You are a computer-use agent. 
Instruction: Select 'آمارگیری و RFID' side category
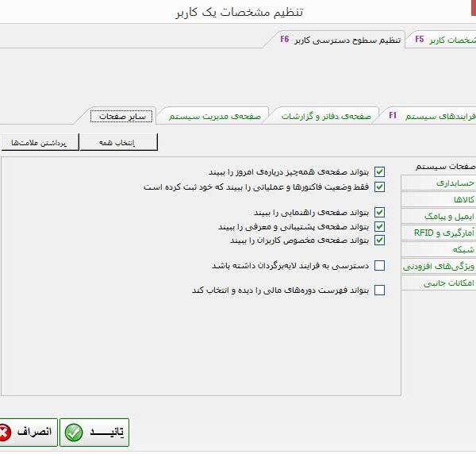tap(439, 233)
